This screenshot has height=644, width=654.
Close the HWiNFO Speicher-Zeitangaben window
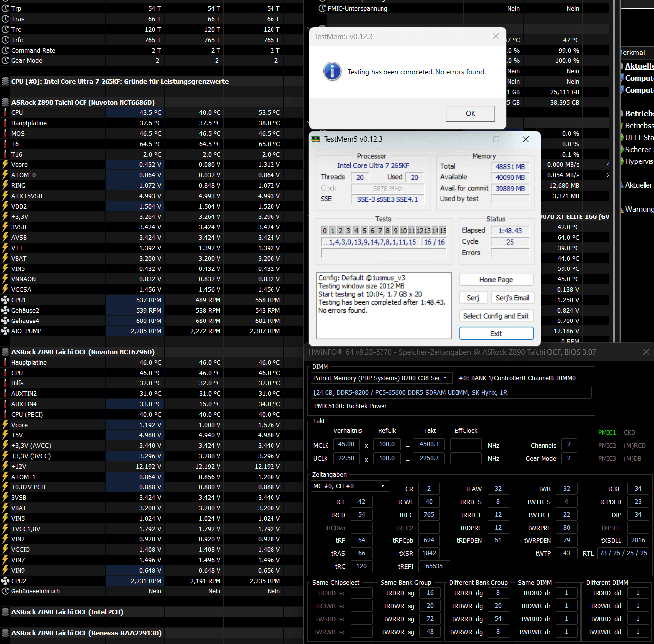pyautogui.click(x=646, y=352)
